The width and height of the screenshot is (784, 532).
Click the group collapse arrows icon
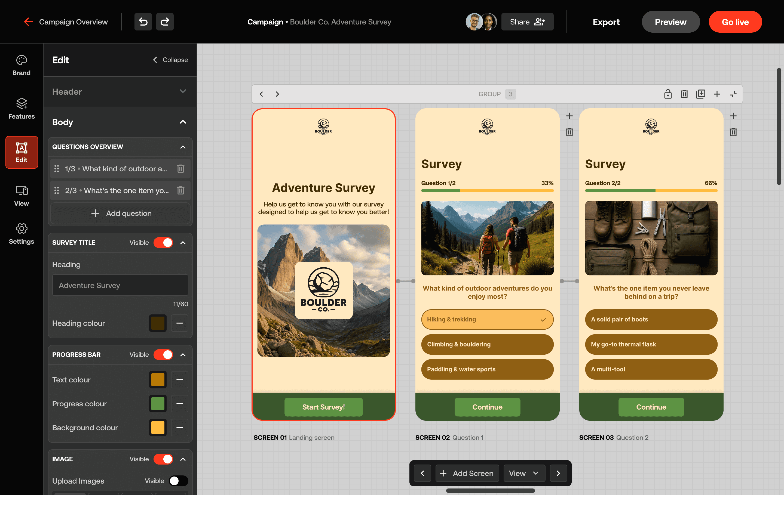coord(733,94)
